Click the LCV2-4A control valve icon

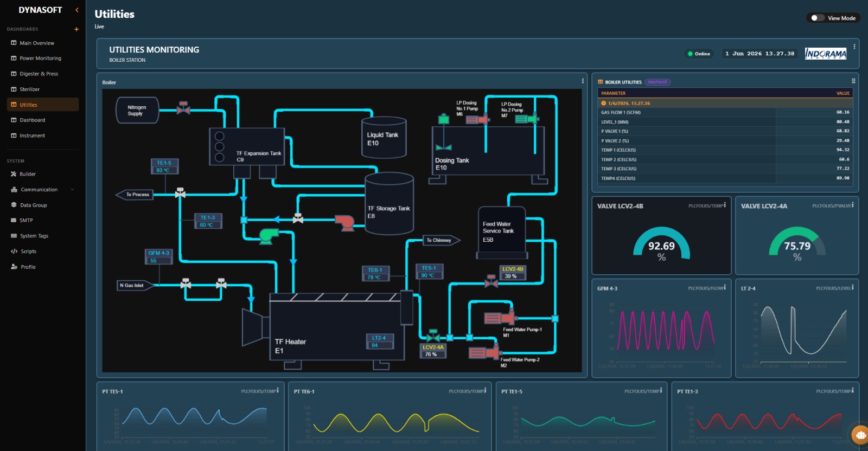click(x=433, y=335)
